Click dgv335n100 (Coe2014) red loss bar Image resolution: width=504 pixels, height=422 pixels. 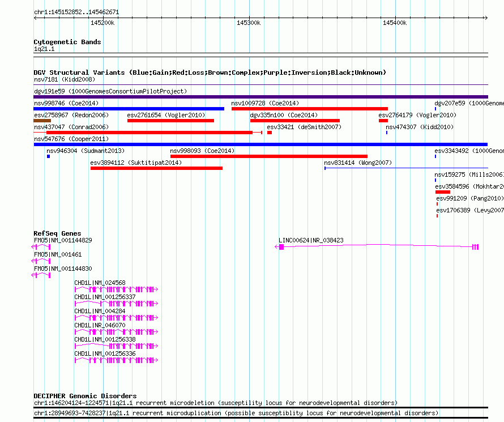click(294, 121)
